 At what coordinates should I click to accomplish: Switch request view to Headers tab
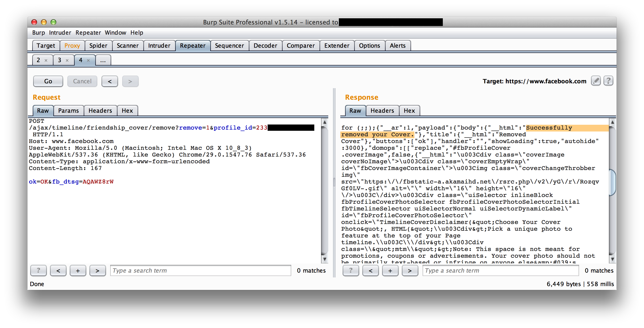[x=100, y=111]
